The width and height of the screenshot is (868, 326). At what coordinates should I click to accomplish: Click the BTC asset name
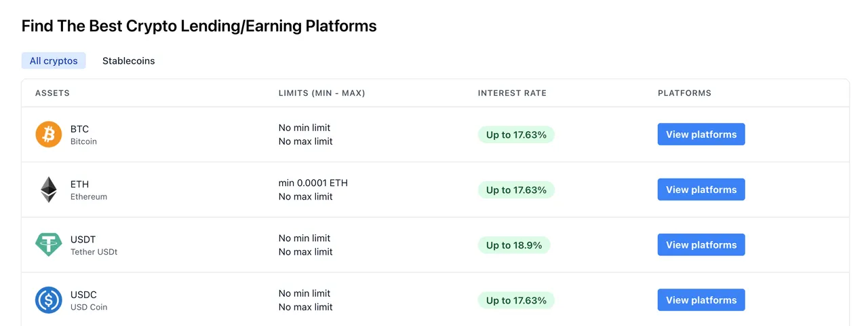coord(79,129)
